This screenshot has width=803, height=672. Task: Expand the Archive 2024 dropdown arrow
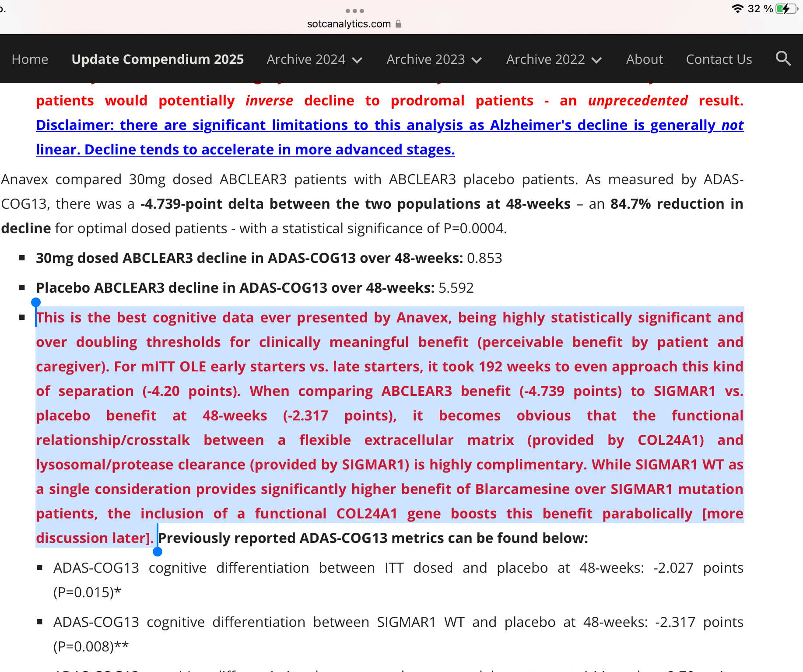pos(357,60)
